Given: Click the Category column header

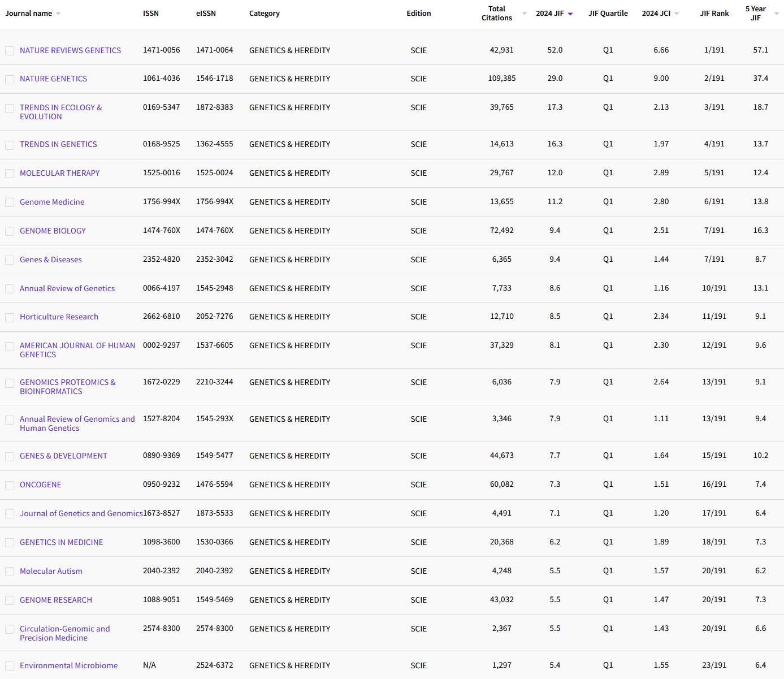Looking at the screenshot, I should tap(265, 14).
